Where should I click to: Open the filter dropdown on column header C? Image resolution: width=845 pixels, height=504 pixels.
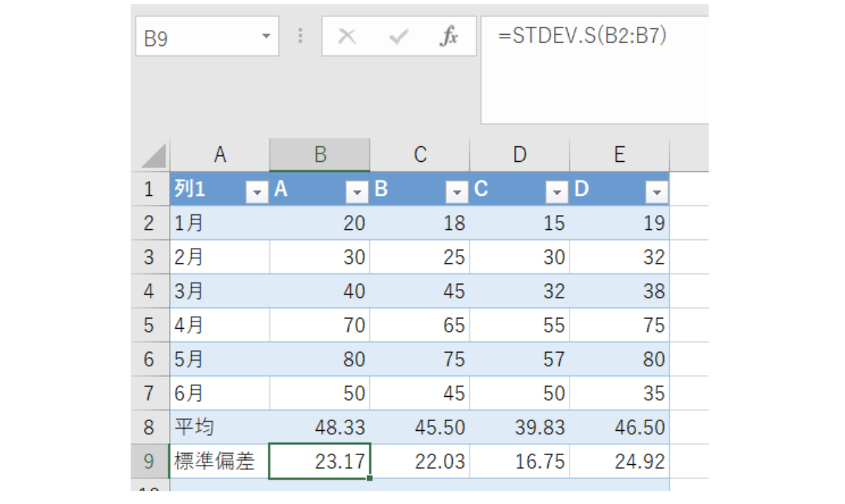(x=557, y=191)
